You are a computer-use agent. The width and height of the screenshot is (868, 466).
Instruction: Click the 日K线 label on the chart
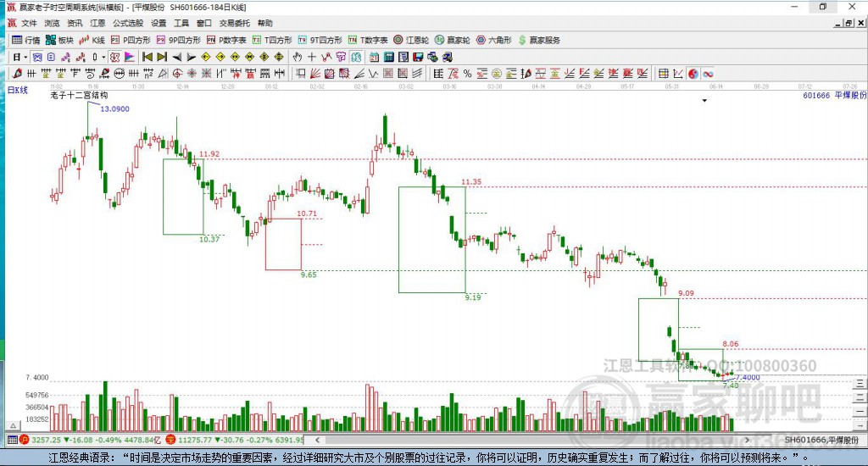(17, 90)
